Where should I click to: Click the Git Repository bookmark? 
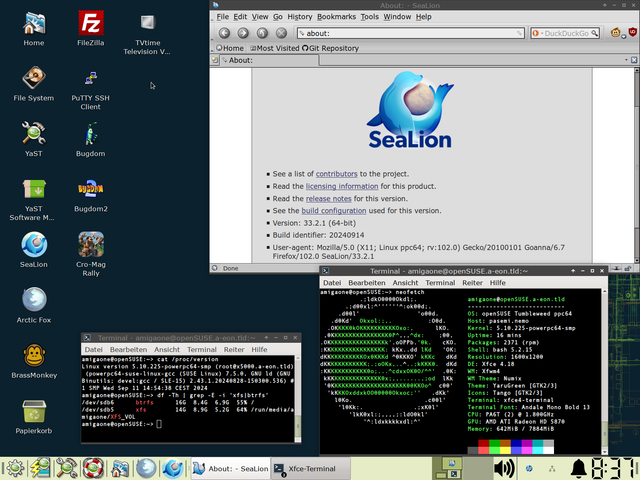(x=330, y=48)
